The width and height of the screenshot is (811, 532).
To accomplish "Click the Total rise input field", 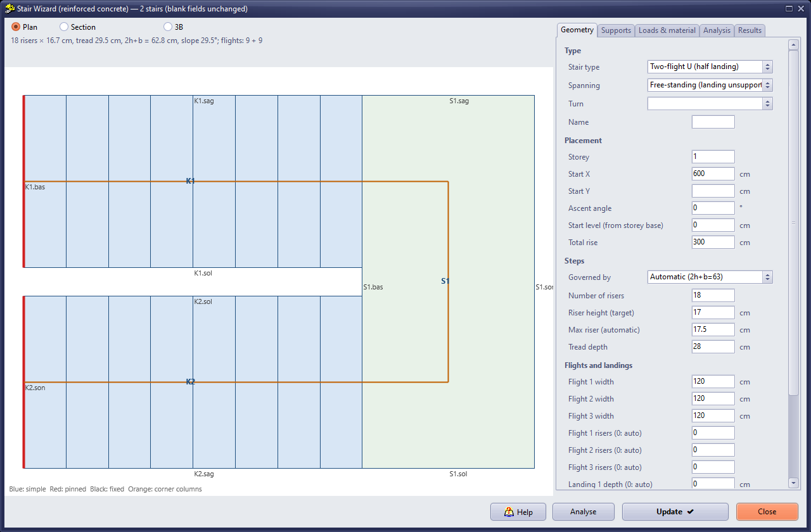I will click(x=713, y=242).
